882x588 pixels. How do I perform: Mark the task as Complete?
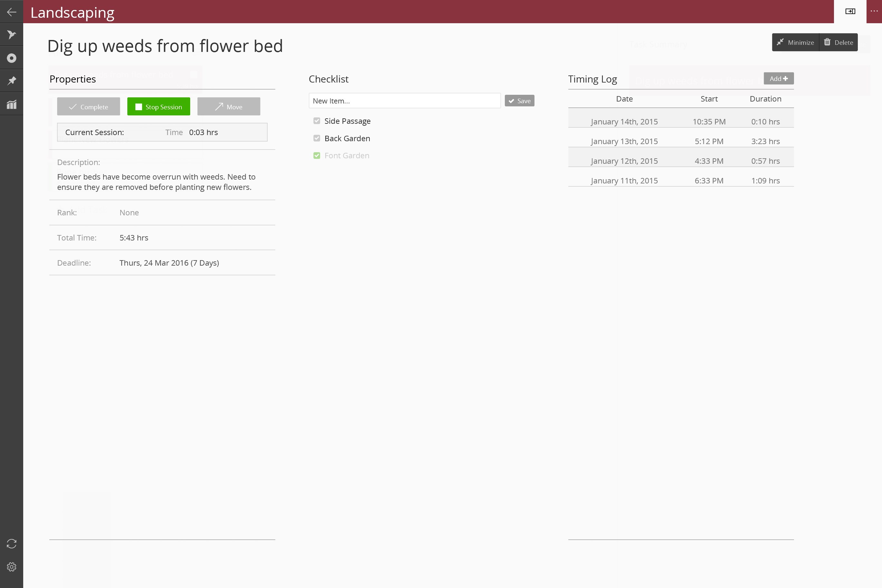pyautogui.click(x=89, y=106)
